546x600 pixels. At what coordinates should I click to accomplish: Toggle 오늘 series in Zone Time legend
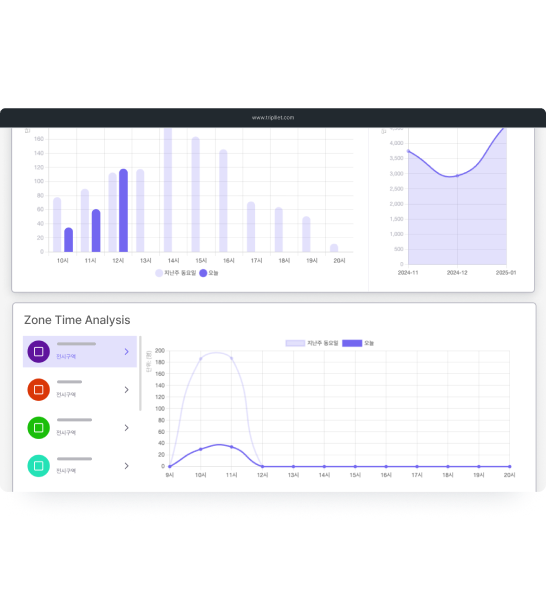coord(358,343)
